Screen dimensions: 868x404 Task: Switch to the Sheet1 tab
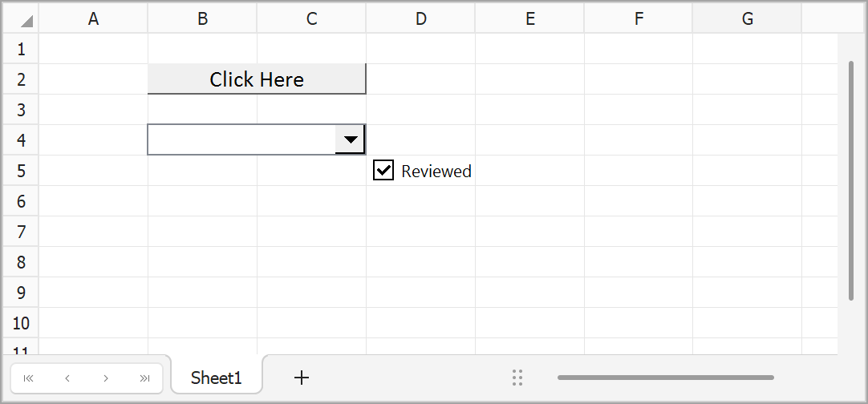[x=216, y=378]
